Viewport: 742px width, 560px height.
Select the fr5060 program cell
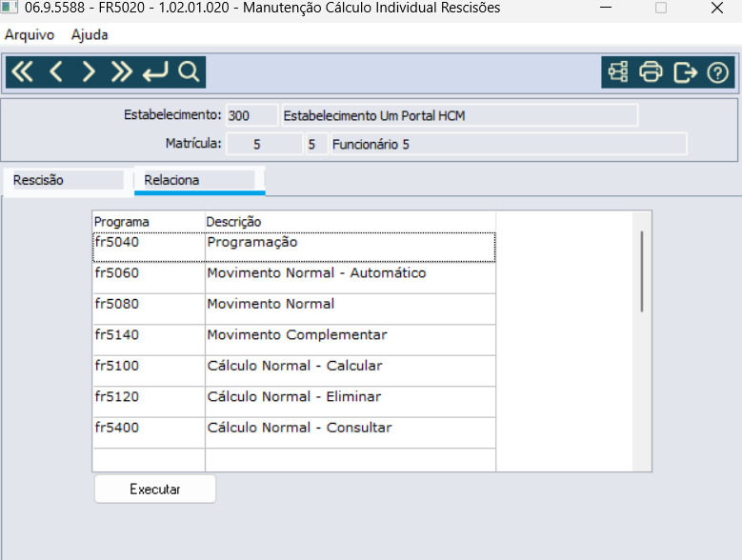[149, 278]
